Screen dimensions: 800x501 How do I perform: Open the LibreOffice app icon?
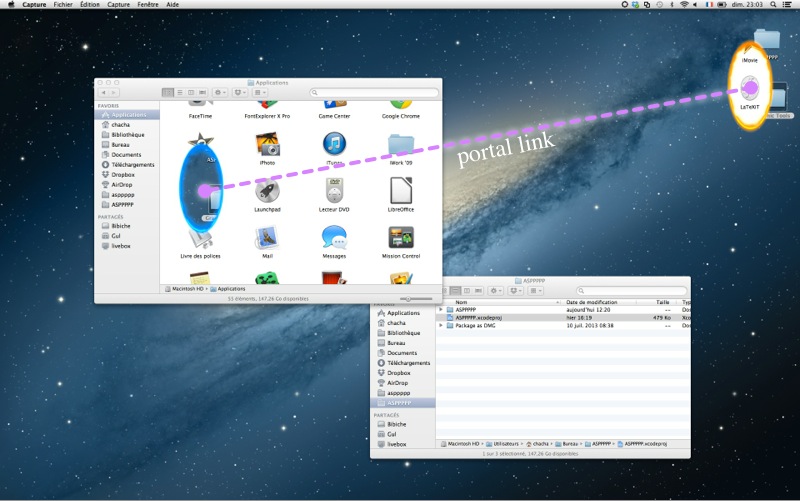tap(401, 190)
